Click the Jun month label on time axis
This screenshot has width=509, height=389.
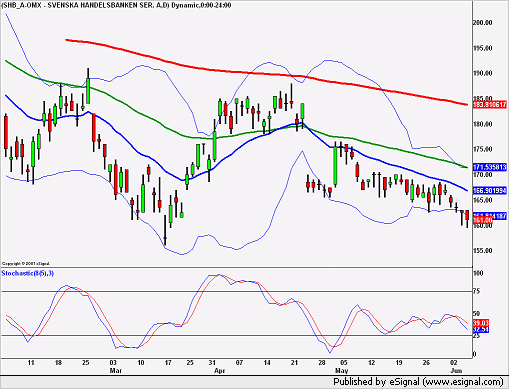point(456,371)
